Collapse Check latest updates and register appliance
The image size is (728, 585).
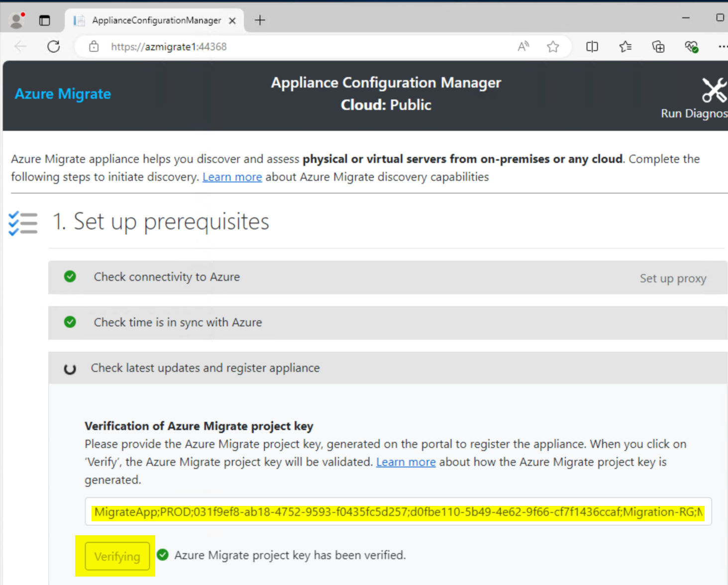(x=388, y=368)
